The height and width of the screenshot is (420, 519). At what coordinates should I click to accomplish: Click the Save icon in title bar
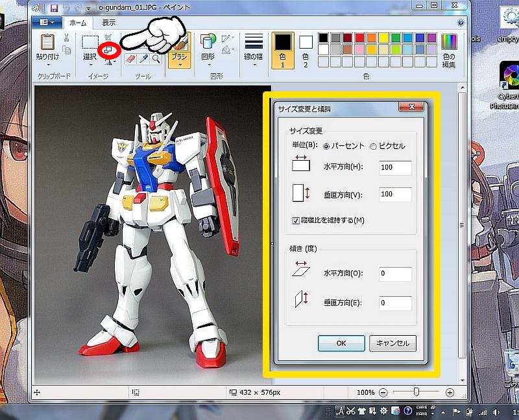coord(54,8)
